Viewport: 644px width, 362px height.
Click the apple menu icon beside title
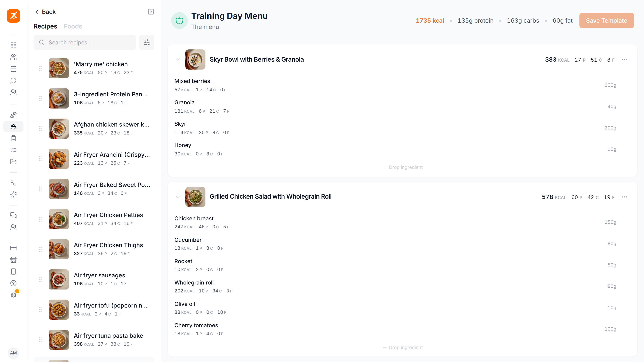[179, 21]
